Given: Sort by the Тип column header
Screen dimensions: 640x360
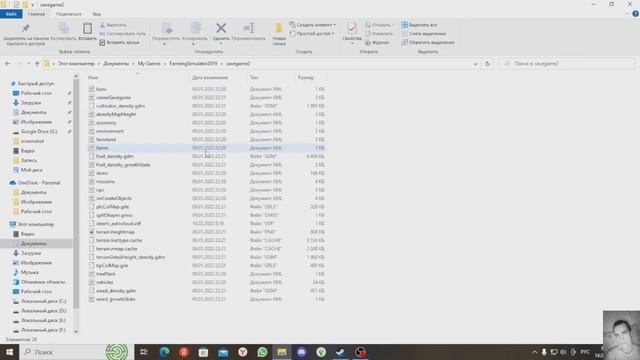Looking at the screenshot, I should [254, 77].
